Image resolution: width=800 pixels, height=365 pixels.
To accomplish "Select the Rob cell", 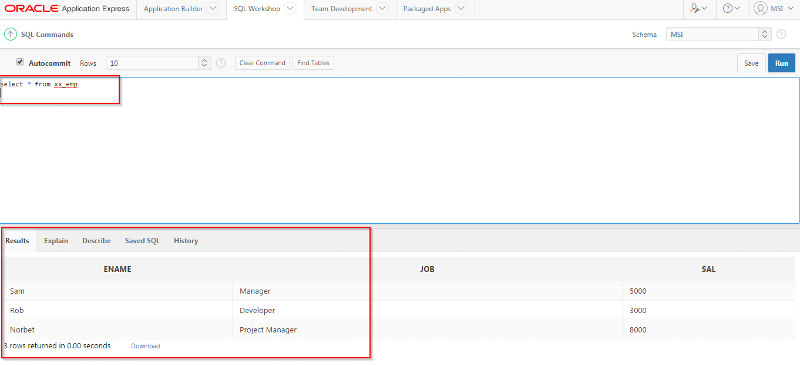I will pos(117,310).
